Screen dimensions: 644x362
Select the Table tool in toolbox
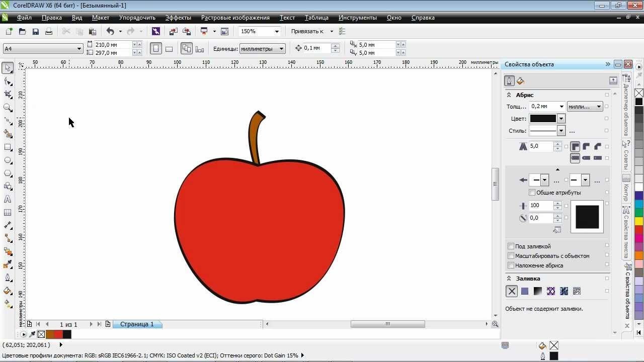pos(8,213)
